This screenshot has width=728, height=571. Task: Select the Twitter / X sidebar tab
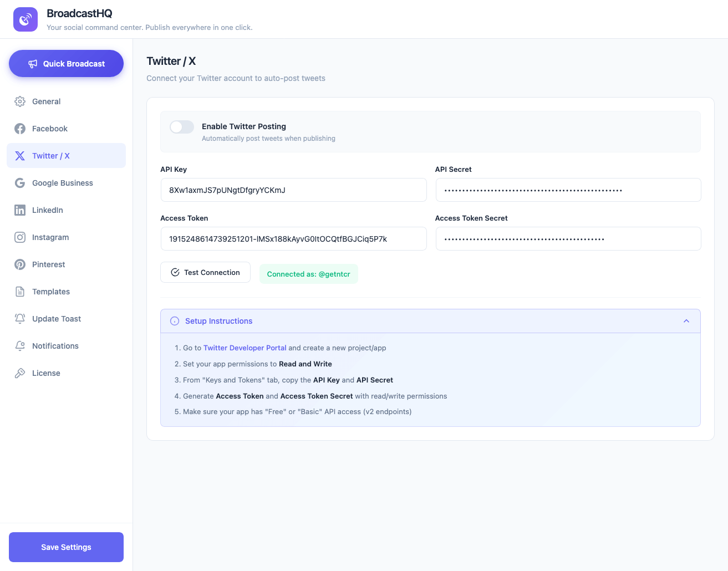click(51, 156)
